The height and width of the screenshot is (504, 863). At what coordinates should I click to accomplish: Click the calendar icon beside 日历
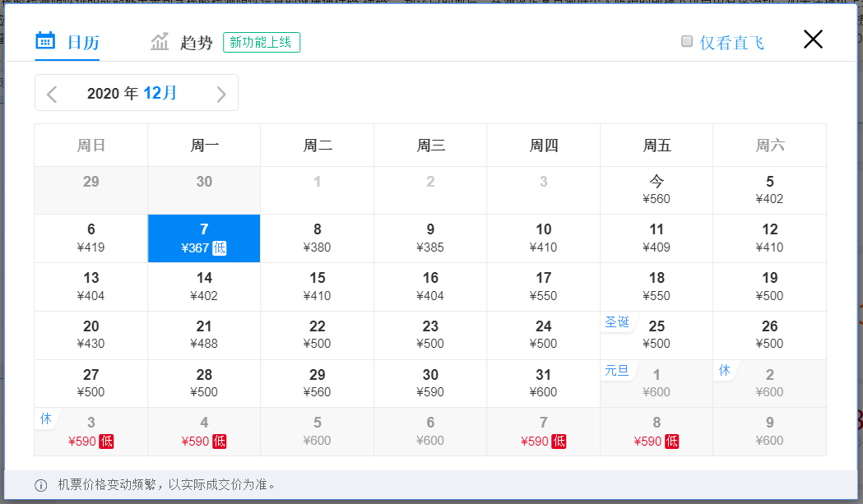pos(45,41)
